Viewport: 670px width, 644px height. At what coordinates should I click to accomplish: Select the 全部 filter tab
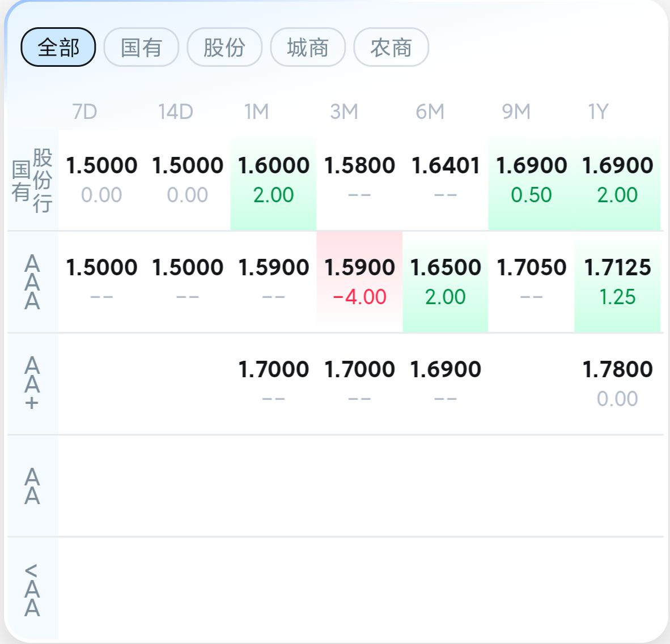[x=58, y=47]
